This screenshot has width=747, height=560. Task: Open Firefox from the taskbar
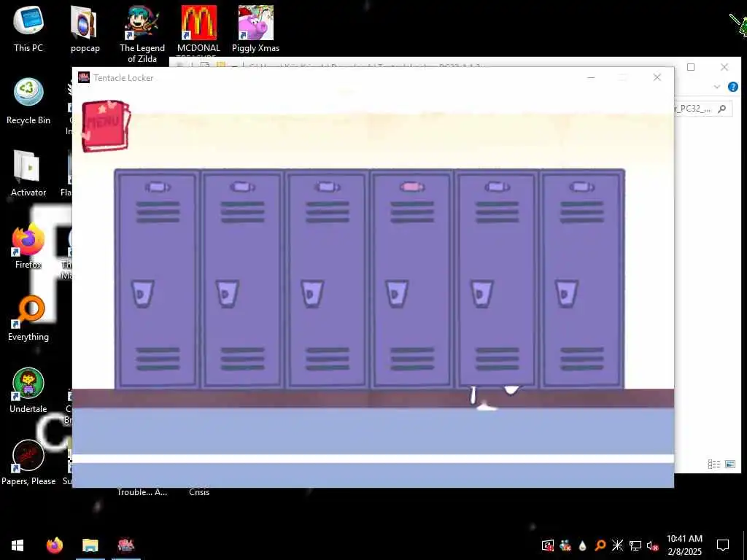point(54,545)
